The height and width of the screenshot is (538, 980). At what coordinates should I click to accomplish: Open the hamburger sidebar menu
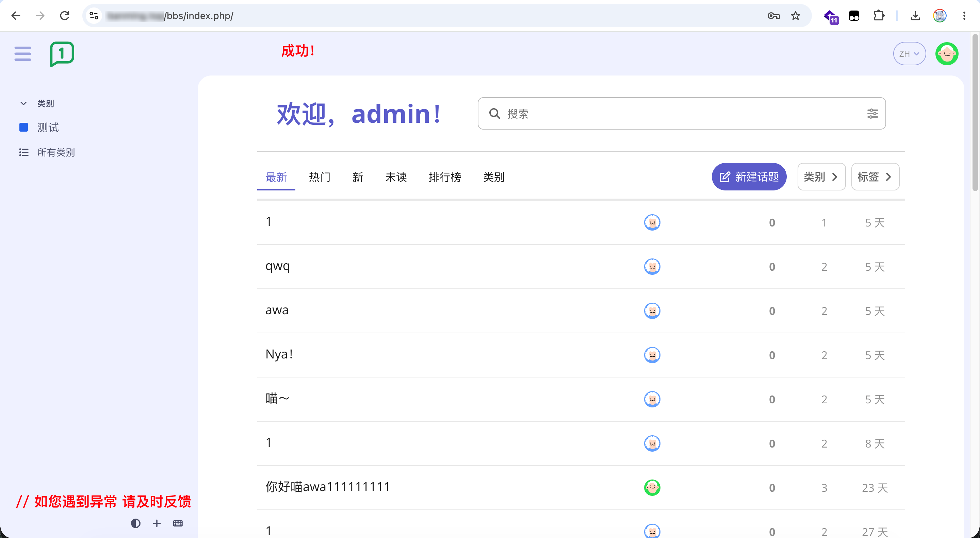click(23, 54)
